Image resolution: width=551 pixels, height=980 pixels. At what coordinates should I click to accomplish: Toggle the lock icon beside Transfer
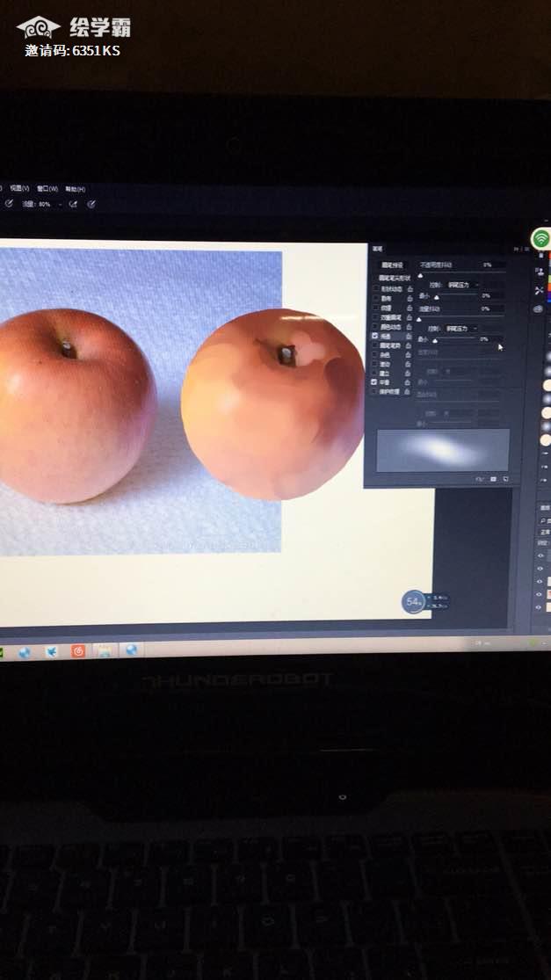pos(410,336)
